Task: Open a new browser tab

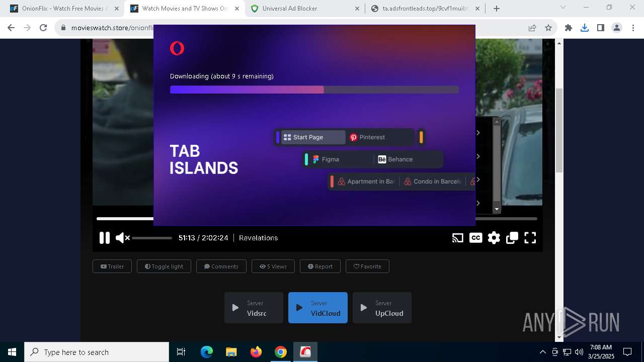Action: tap(497, 9)
